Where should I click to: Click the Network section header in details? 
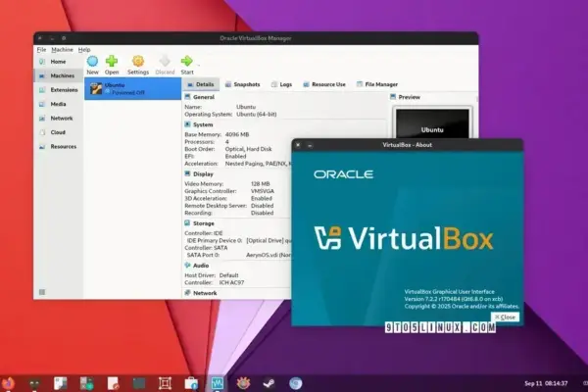[205, 293]
